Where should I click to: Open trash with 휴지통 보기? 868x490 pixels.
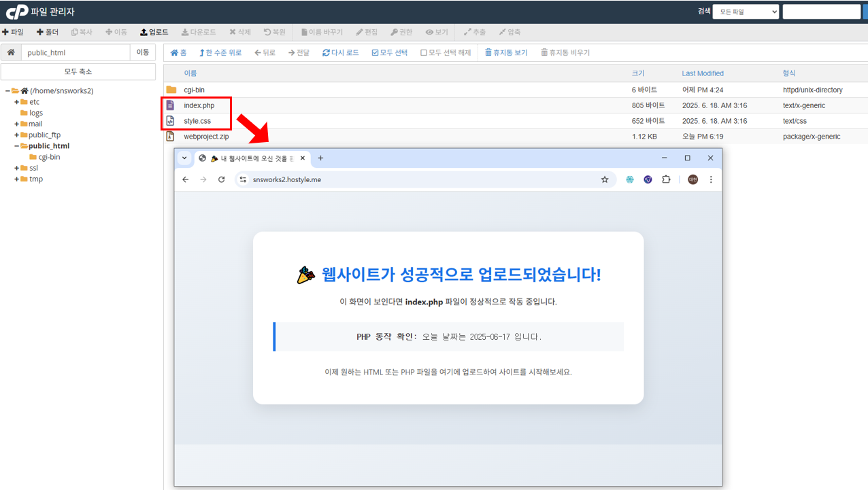505,52
